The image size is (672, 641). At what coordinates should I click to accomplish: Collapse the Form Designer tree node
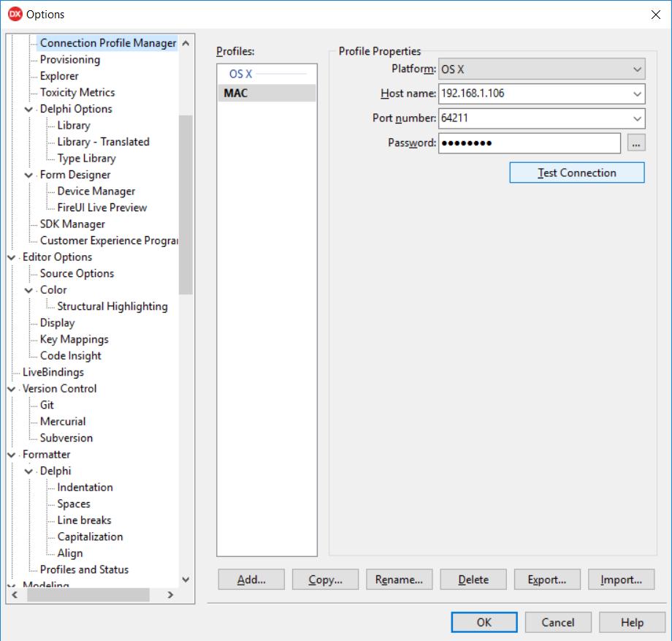tap(28, 175)
